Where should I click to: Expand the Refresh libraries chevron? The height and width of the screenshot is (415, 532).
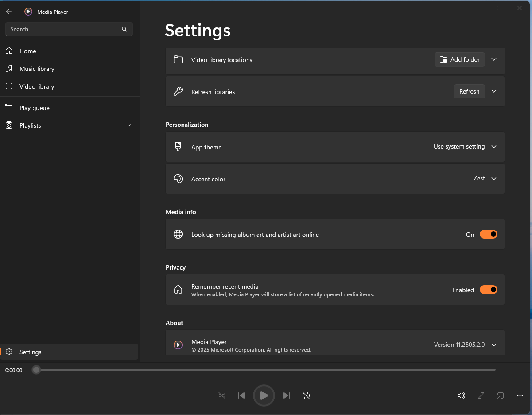point(494,91)
